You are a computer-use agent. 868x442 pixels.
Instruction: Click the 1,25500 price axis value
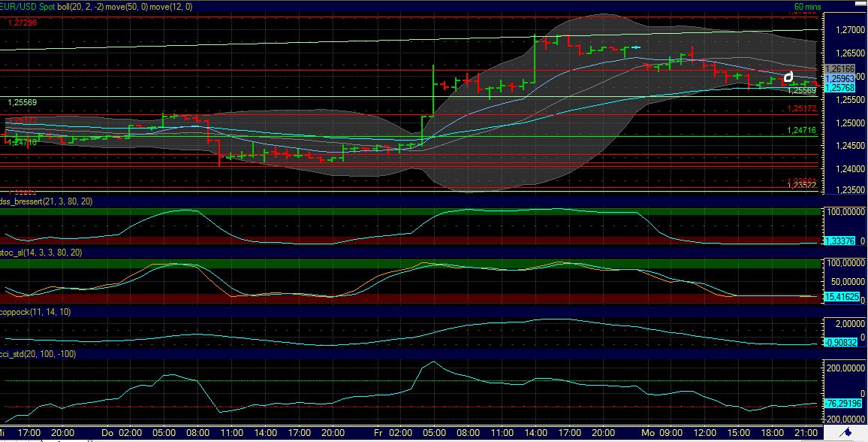pos(850,100)
